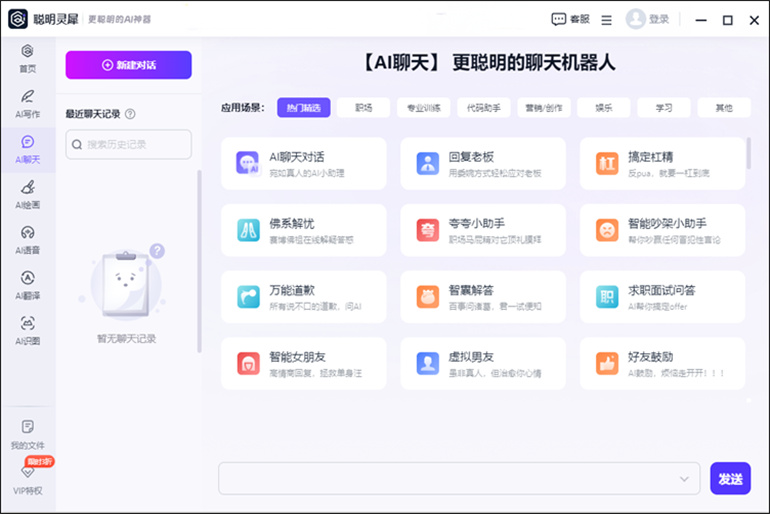Open 我的文件 in the sidebar
Image resolution: width=770 pixels, height=514 pixels.
click(28, 435)
